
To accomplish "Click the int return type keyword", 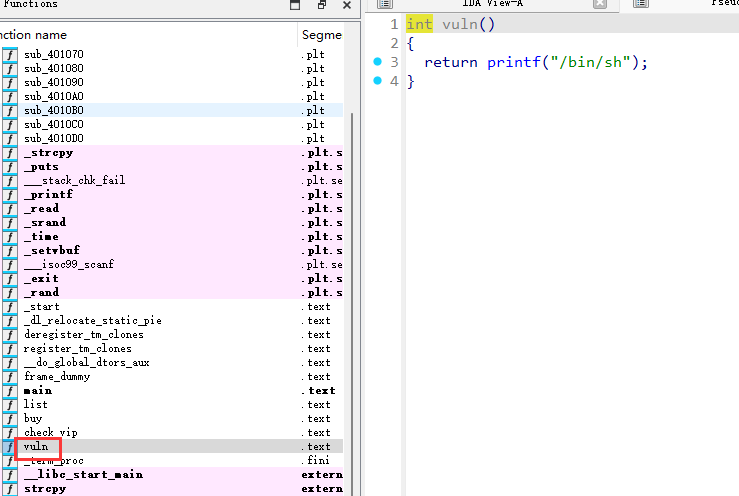I will pos(419,24).
